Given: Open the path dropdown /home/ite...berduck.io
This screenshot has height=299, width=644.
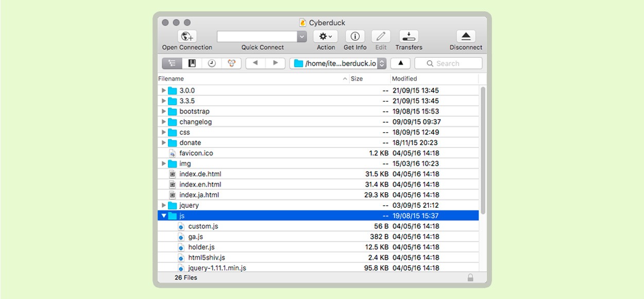Looking at the screenshot, I should tap(338, 63).
